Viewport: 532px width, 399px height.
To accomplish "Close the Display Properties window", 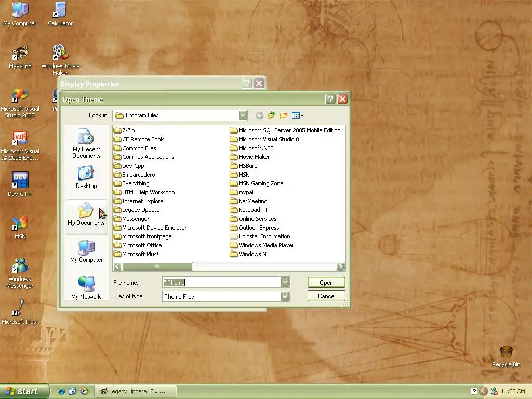I will coord(259,84).
